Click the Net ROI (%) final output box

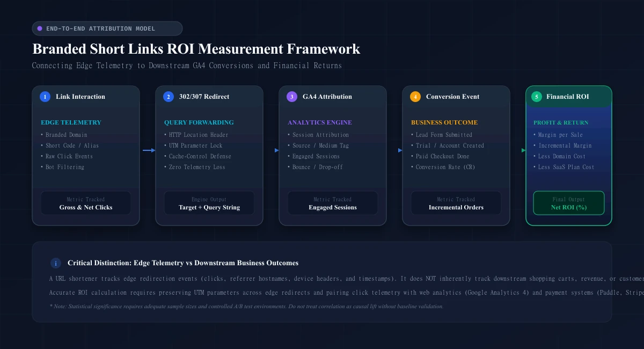coord(569,203)
